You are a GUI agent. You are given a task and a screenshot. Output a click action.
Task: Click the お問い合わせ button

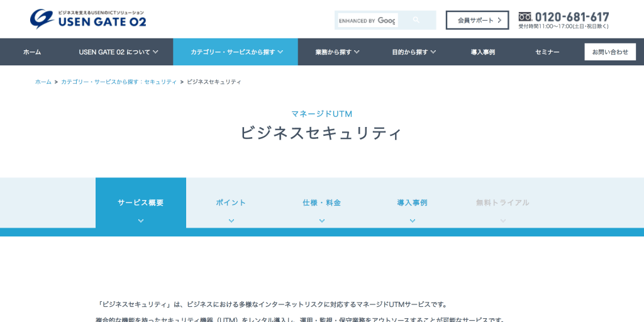[x=610, y=52]
